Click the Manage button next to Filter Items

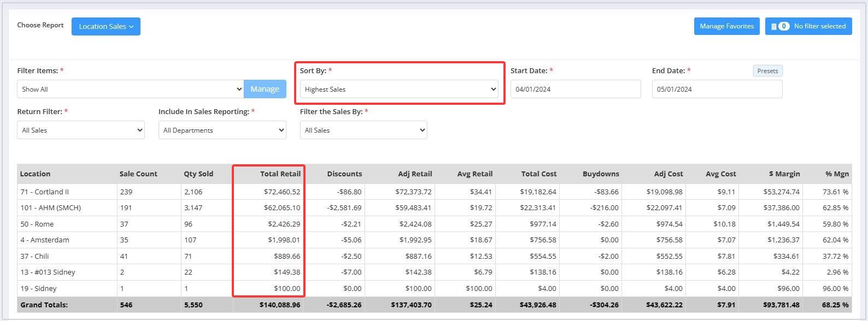coord(265,89)
